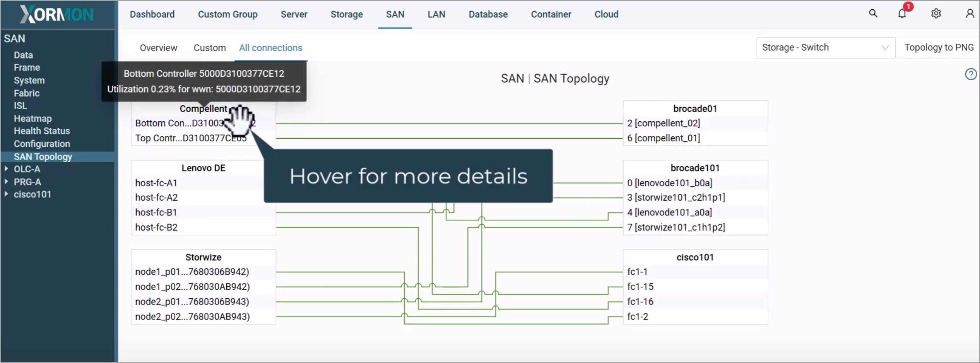
Task: Expand the cisco101 tree node
Action: (x=6, y=194)
